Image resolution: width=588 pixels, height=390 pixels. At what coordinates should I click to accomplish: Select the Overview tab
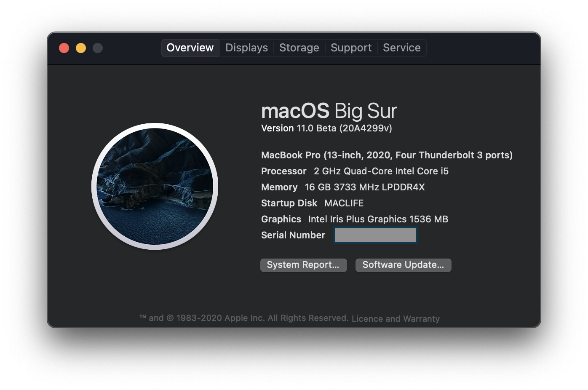pos(190,48)
